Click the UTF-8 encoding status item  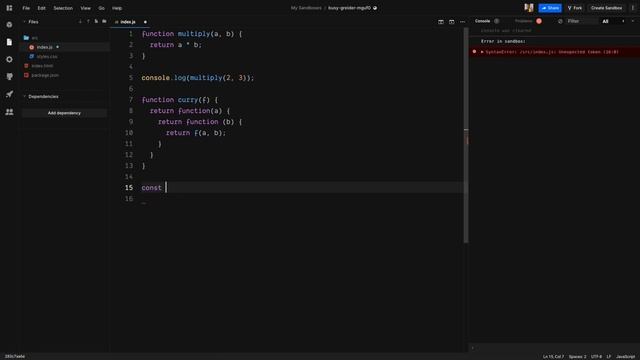pos(596,357)
